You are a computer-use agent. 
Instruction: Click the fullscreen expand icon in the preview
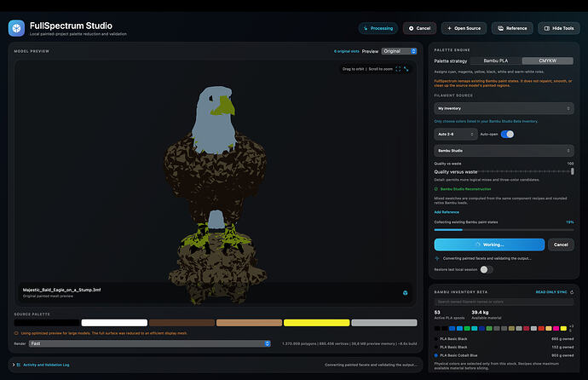tap(398, 69)
